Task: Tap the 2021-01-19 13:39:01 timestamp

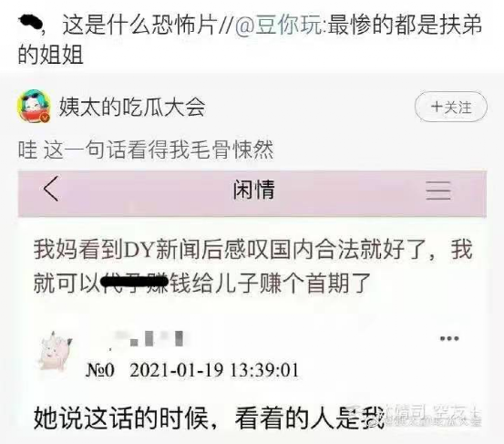Action: [x=214, y=370]
